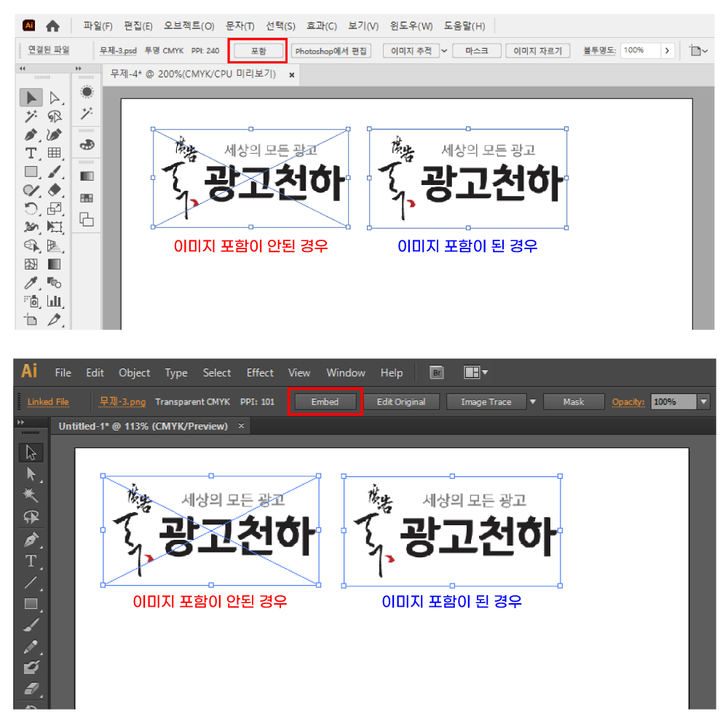This screenshot has width=728, height=719.
Task: Select the Direct Selection tool in English window
Action: (31, 474)
